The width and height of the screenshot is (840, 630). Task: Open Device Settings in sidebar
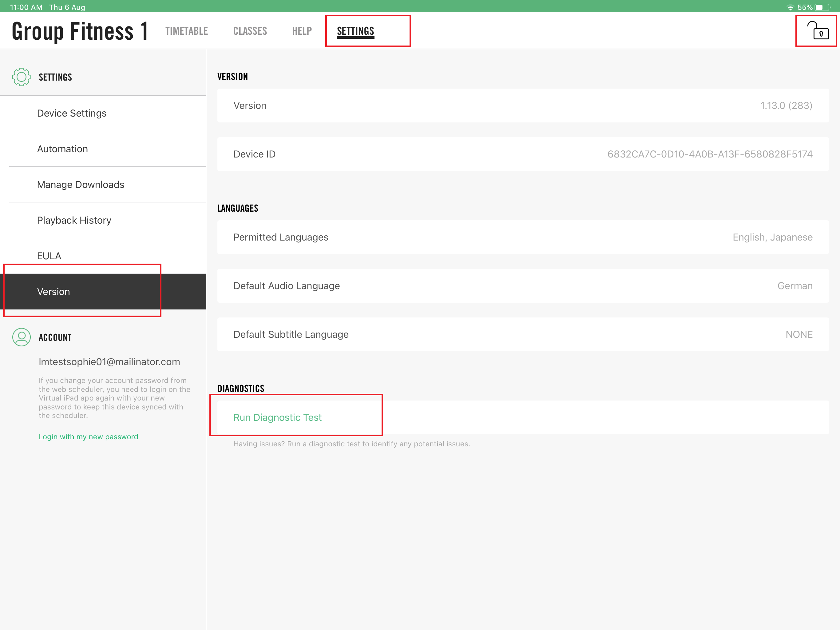click(x=72, y=113)
